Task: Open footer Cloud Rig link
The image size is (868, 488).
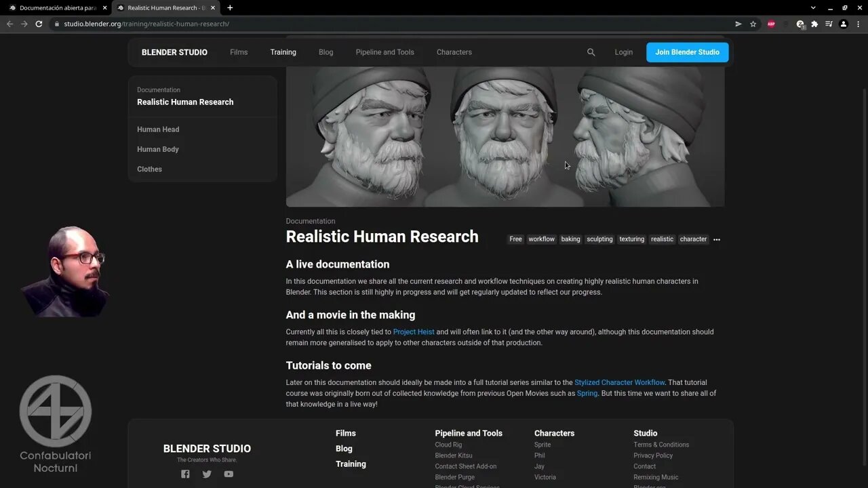Action: [448, 445]
